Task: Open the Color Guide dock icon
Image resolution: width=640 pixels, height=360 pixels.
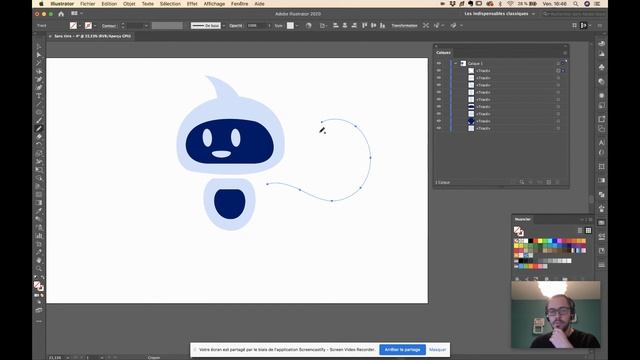Action: coord(601,53)
